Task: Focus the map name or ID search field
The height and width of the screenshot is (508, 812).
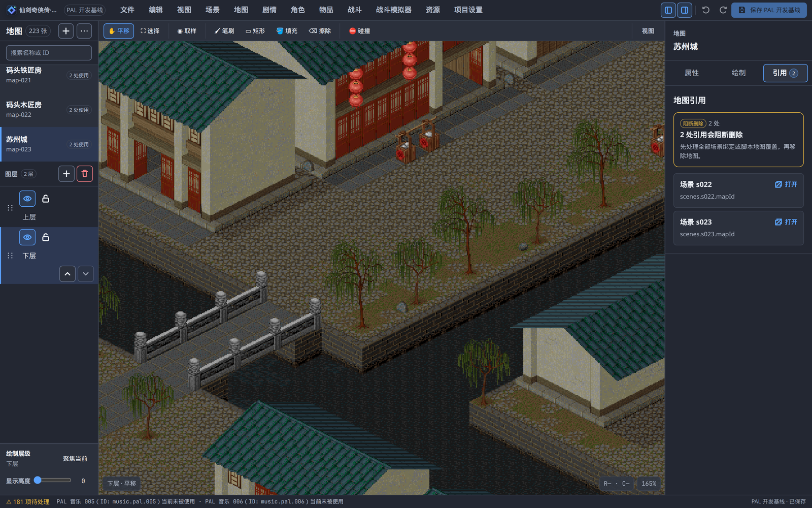Action: click(x=49, y=53)
